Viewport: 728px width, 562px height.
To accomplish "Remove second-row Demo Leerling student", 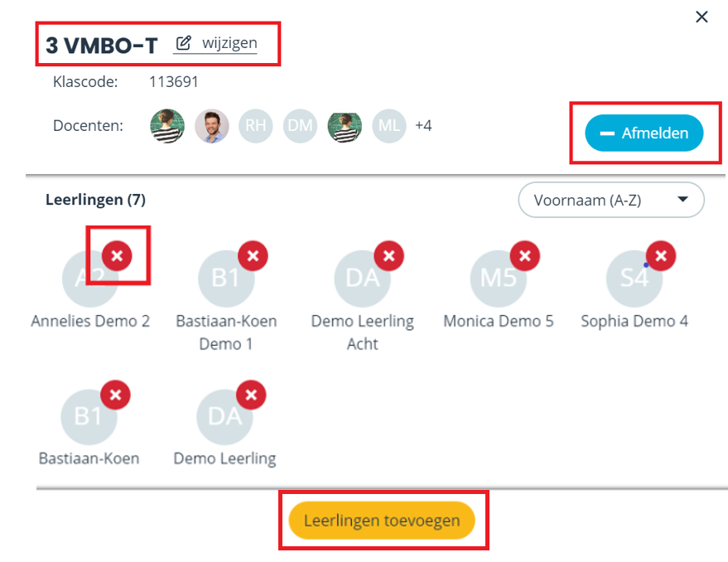I will pos(251,395).
